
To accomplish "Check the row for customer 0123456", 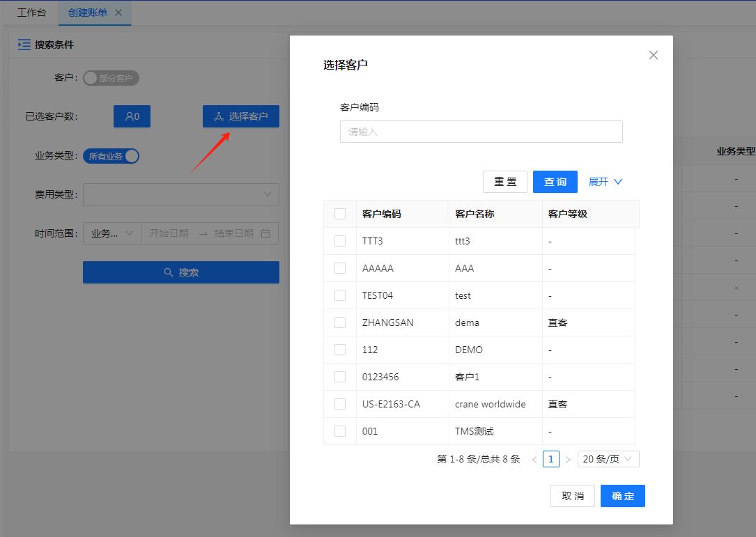I will click(340, 377).
